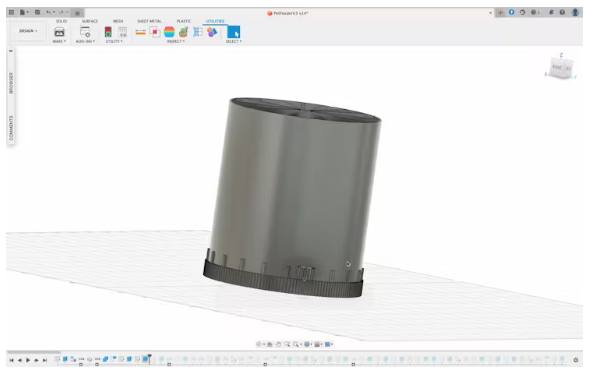
Task: Jump to the timeline beginning
Action: [x=11, y=360]
